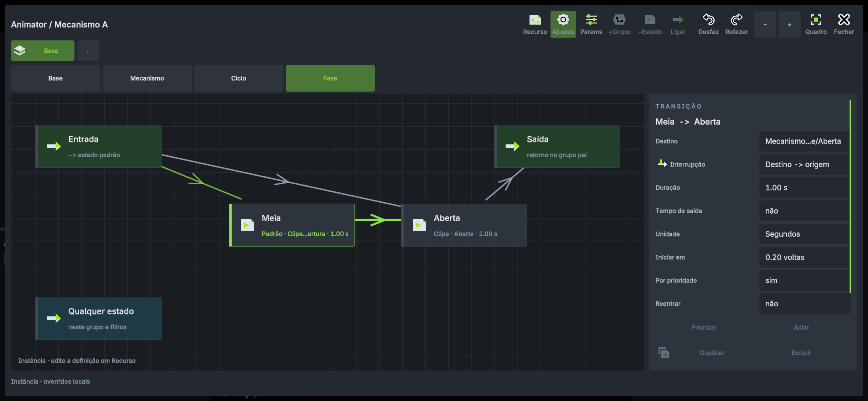
Task: Add a new layer with plus
Action: click(88, 50)
